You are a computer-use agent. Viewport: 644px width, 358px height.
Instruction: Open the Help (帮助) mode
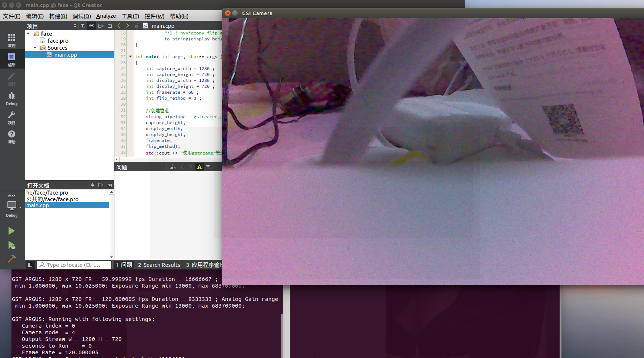coord(11,137)
